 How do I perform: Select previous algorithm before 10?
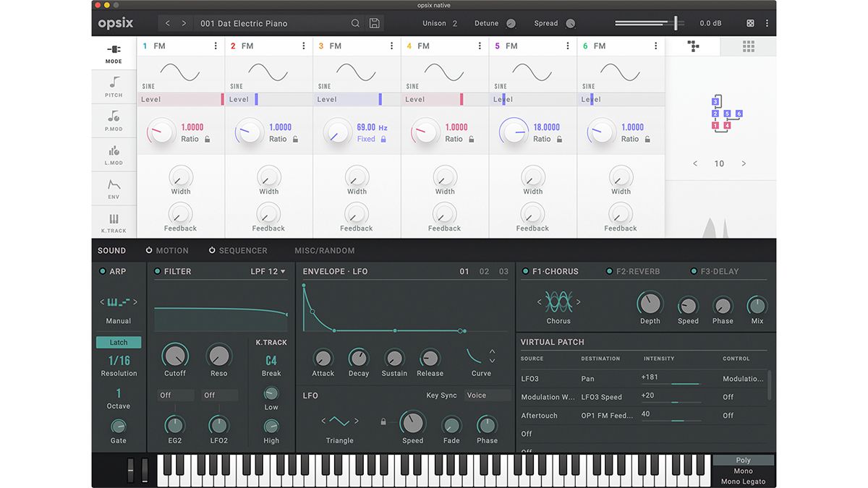695,163
